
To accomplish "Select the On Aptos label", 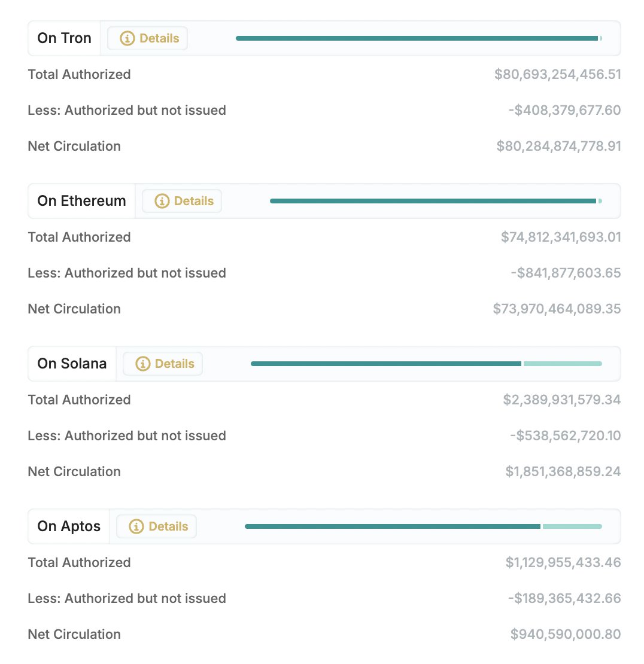I will pyautogui.click(x=69, y=526).
